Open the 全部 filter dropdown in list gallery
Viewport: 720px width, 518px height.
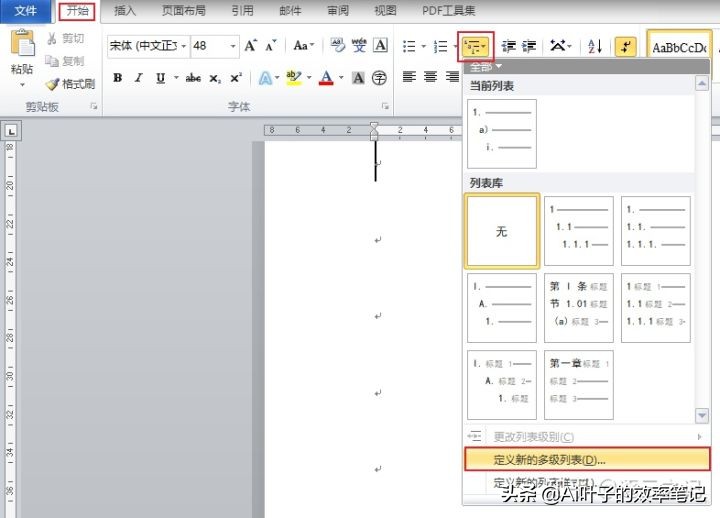485,68
